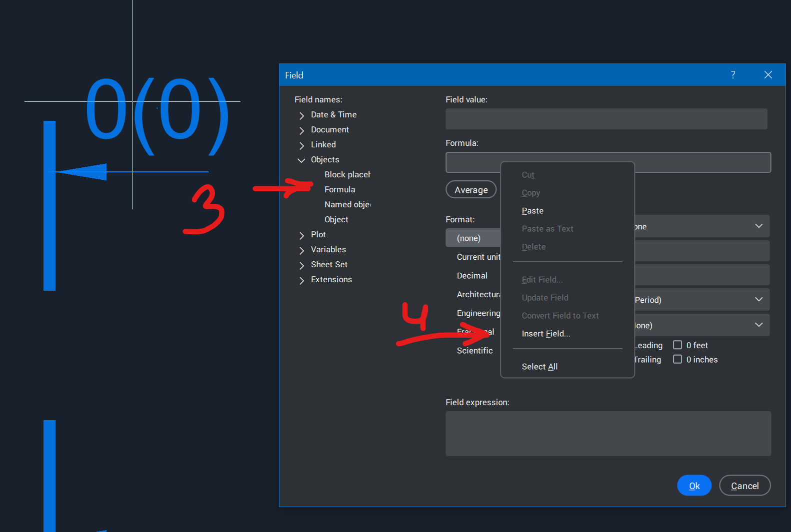The width and height of the screenshot is (791, 532).
Task: Enable the 0 feet checkbox
Action: [677, 345]
